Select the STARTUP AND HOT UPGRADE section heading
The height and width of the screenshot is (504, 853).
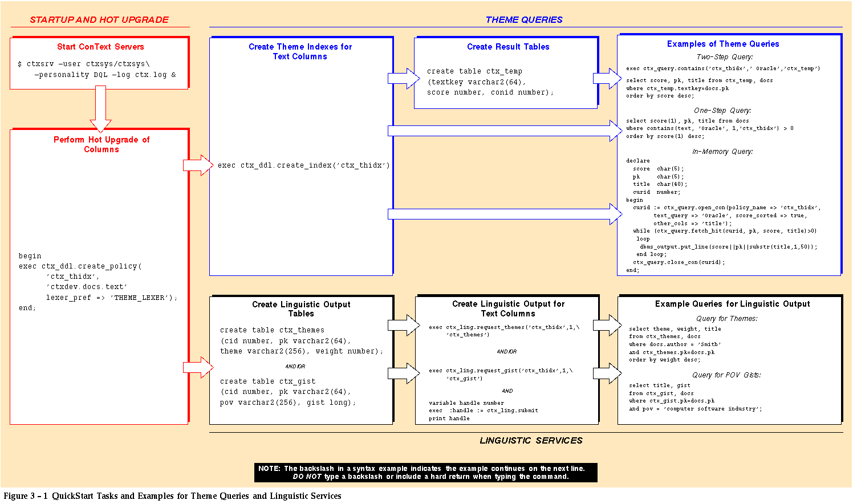(99, 20)
